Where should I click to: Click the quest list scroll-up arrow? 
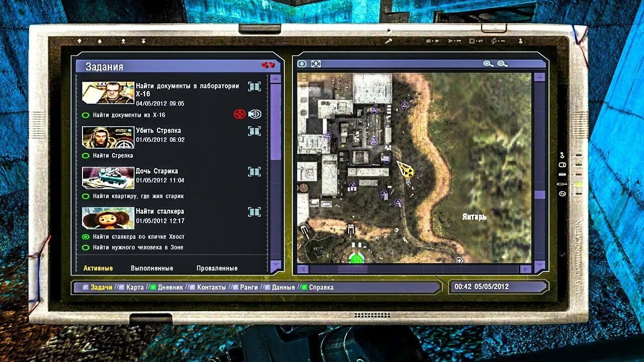pos(275,78)
